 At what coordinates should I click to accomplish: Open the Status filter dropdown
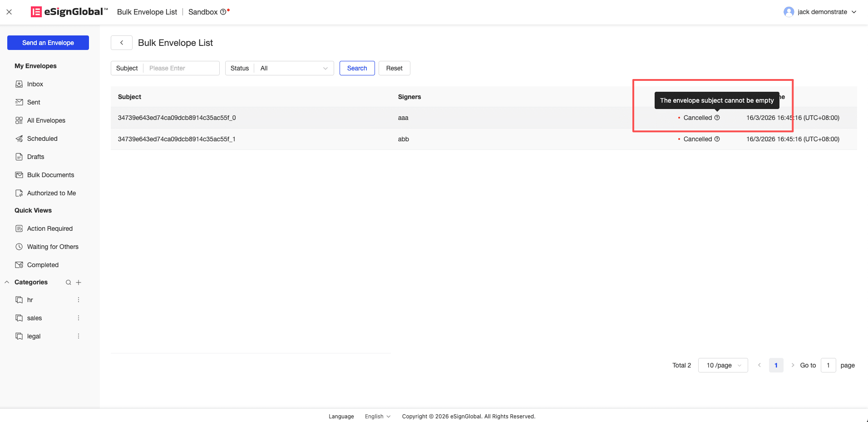[293, 68]
